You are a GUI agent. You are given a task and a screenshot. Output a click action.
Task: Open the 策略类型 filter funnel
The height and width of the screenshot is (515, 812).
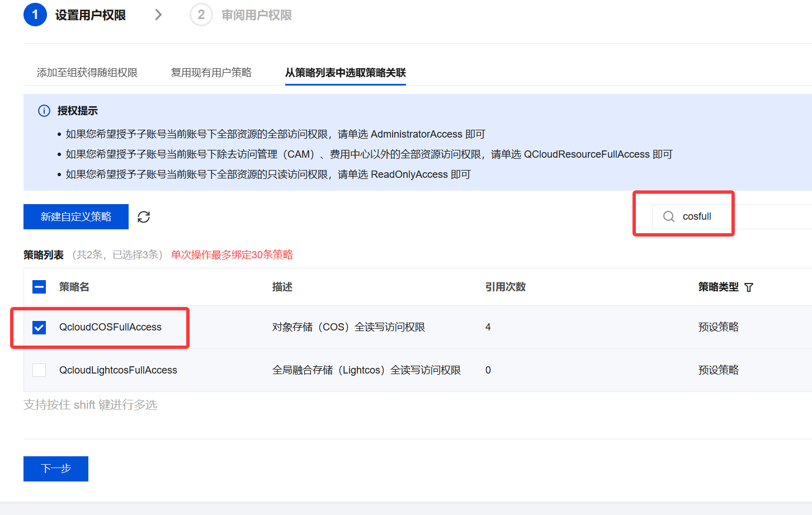[749, 287]
